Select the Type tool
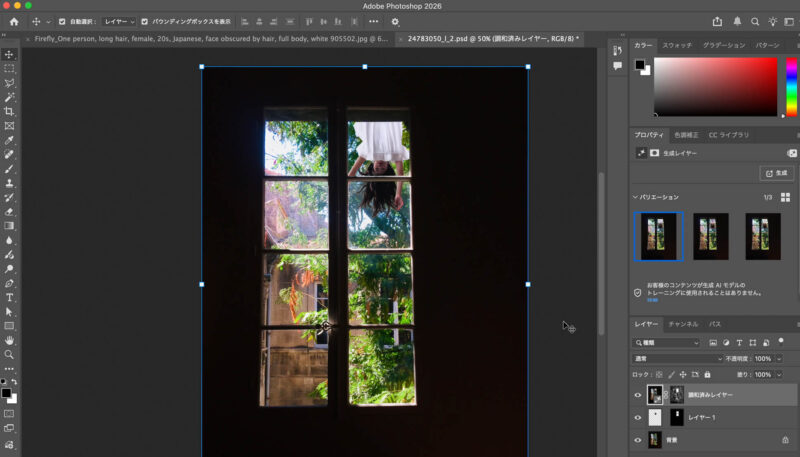 coord(9,297)
